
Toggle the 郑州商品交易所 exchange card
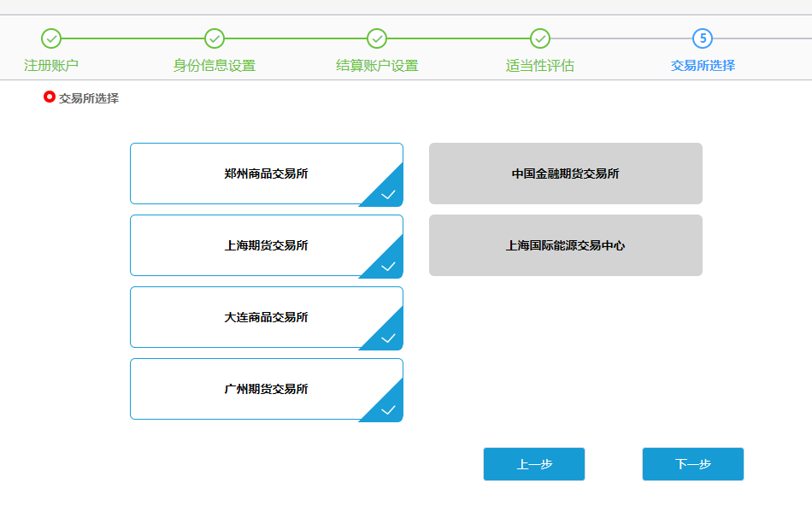(x=267, y=174)
